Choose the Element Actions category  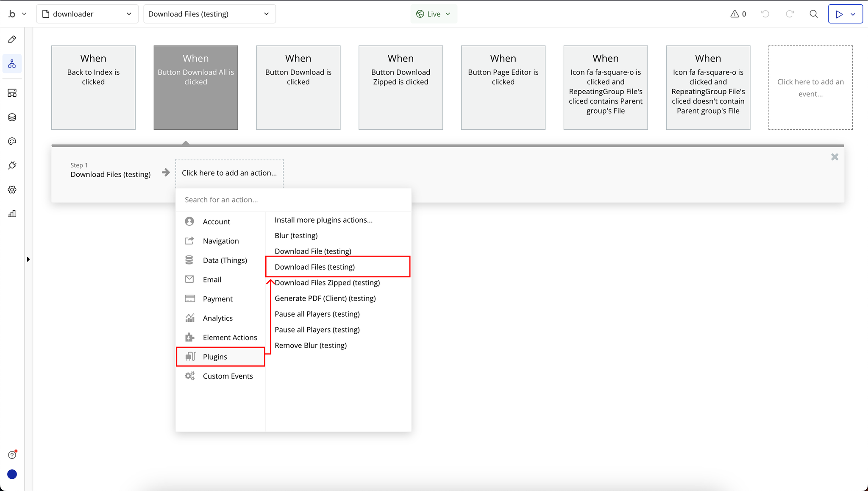coord(230,338)
